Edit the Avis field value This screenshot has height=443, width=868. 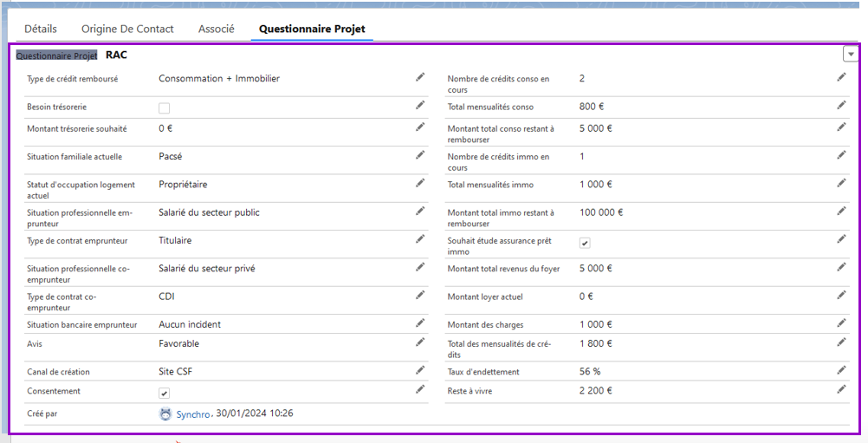tap(420, 342)
